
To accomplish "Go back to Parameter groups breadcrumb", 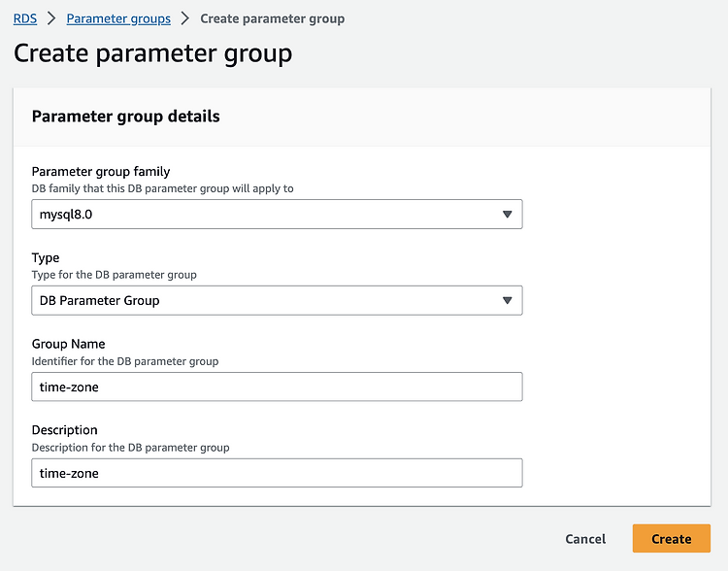I will tap(118, 18).
